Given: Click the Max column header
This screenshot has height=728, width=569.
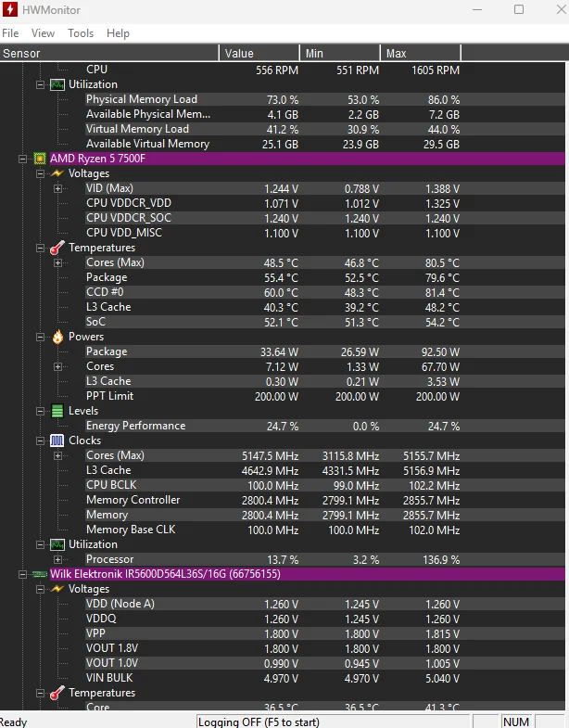Looking at the screenshot, I should click(421, 54).
